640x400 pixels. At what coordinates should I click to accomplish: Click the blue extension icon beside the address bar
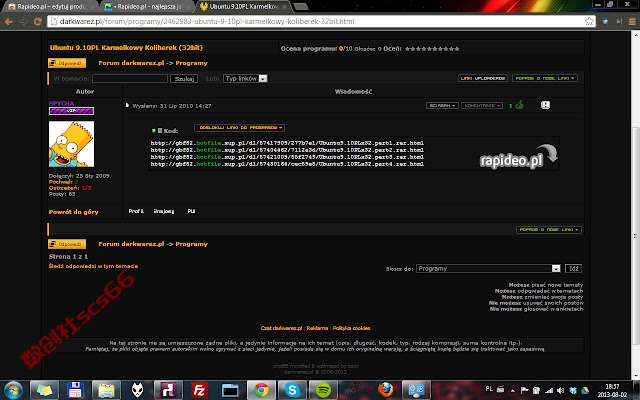pos(605,21)
